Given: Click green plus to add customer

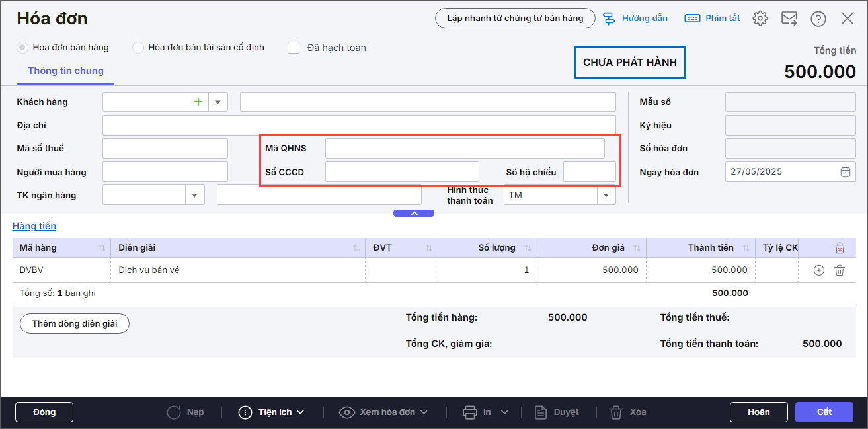Looking at the screenshot, I should 198,102.
